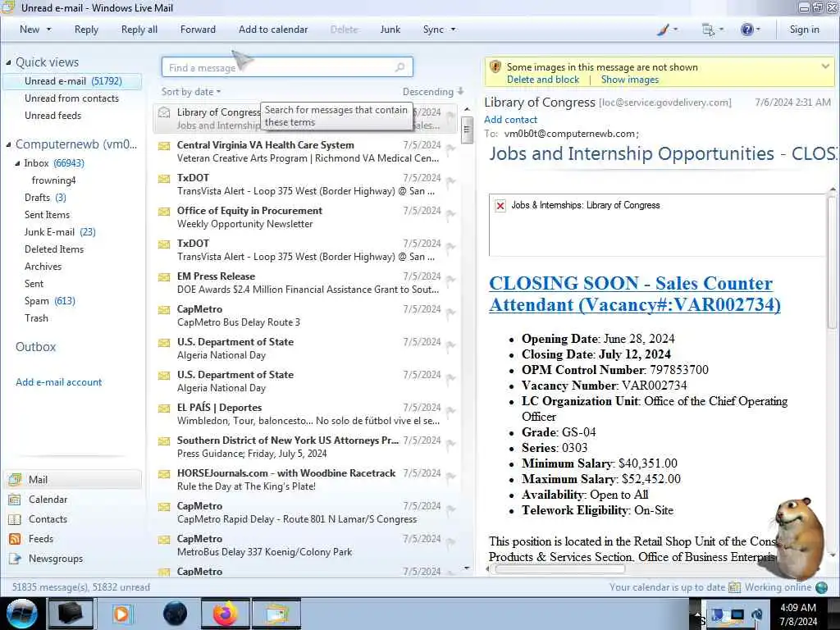
Task: Click the Mail icon in bottom navigation
Action: click(x=15, y=479)
